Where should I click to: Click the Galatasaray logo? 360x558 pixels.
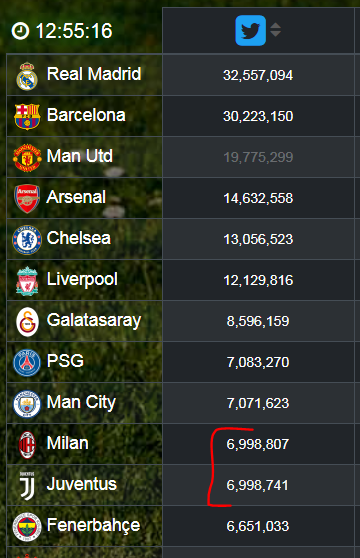click(x=27, y=322)
